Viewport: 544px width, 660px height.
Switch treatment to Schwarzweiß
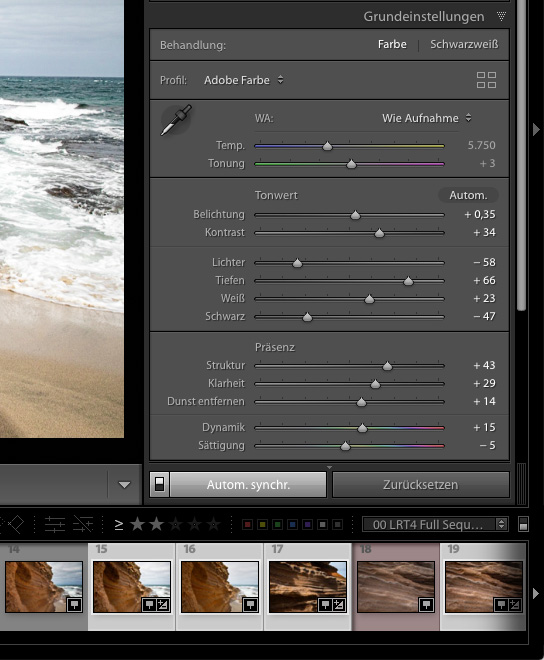[x=464, y=44]
